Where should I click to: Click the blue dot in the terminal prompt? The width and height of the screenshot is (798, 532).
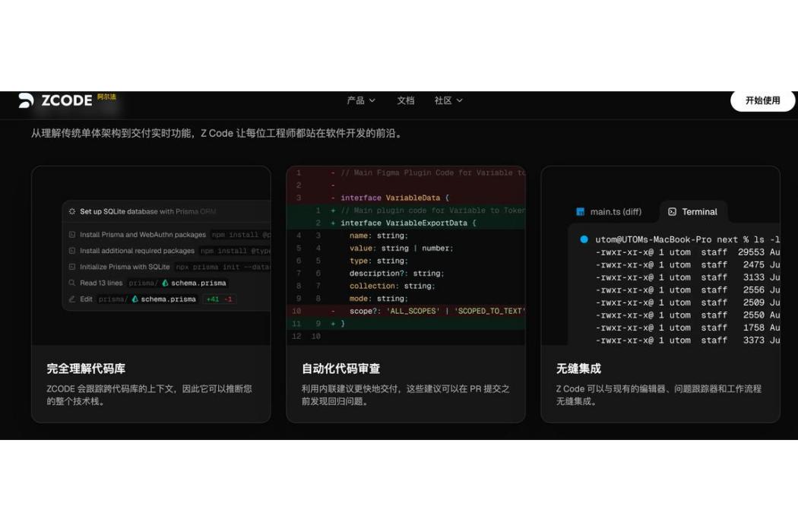[x=584, y=239]
